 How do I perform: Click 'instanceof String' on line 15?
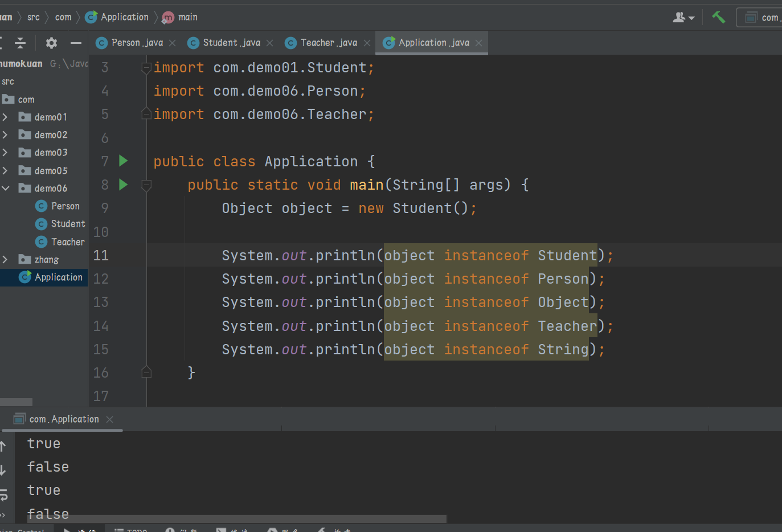[x=516, y=349]
